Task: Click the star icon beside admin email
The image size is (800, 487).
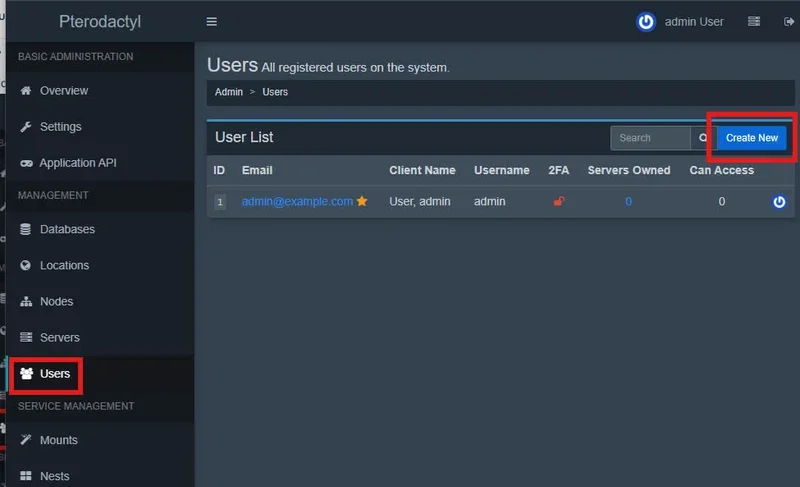Action: pyautogui.click(x=362, y=201)
